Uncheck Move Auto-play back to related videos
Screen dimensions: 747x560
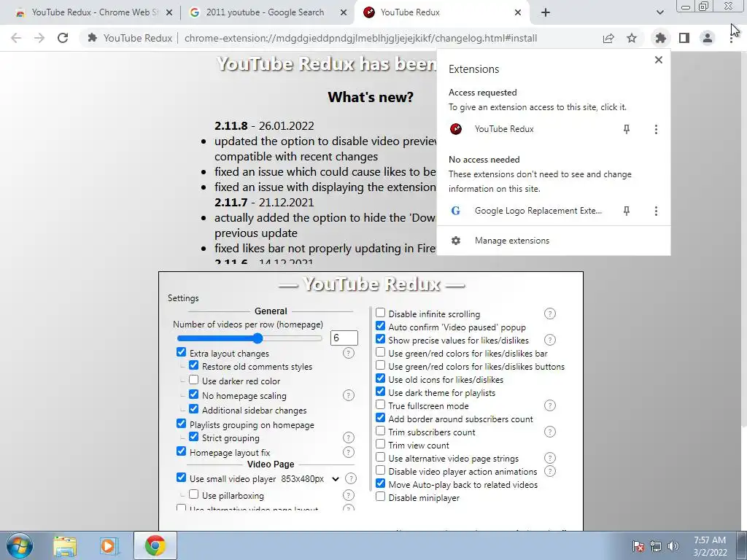[380, 483]
